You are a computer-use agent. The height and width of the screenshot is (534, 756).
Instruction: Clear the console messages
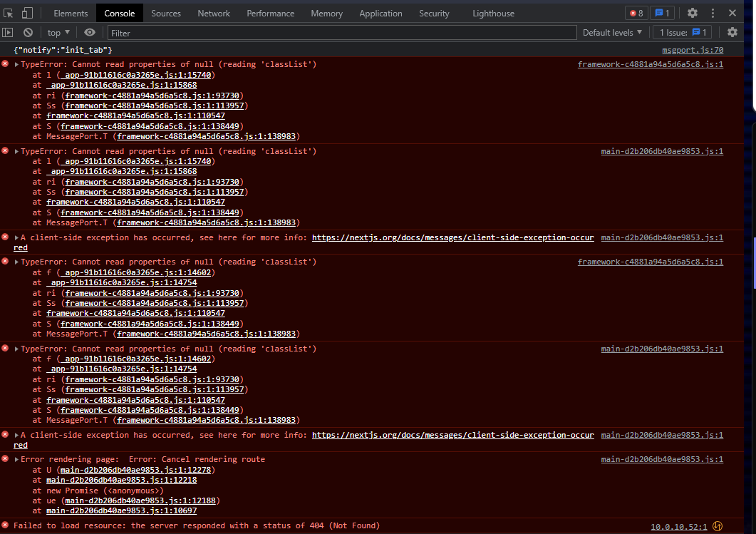pyautogui.click(x=28, y=32)
